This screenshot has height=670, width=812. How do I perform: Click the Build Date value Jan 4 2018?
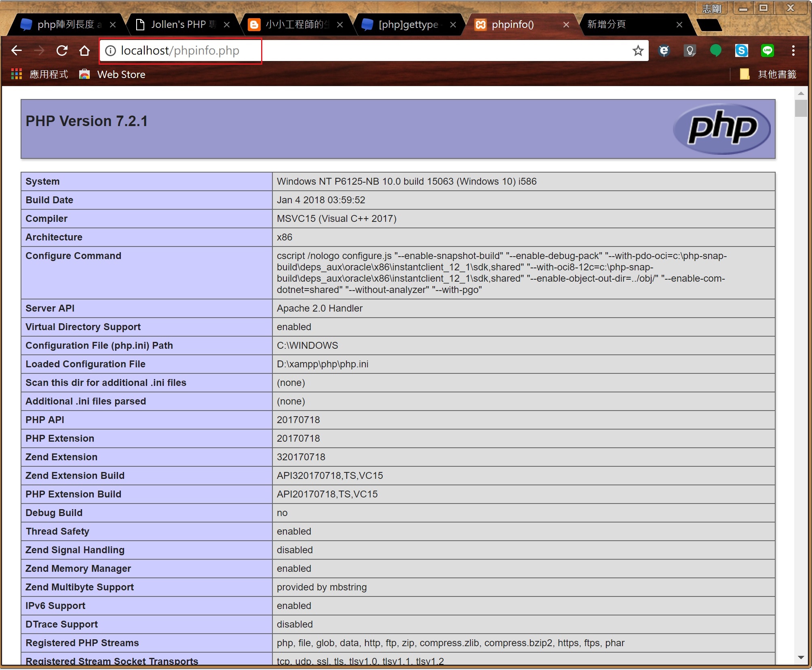click(x=321, y=200)
